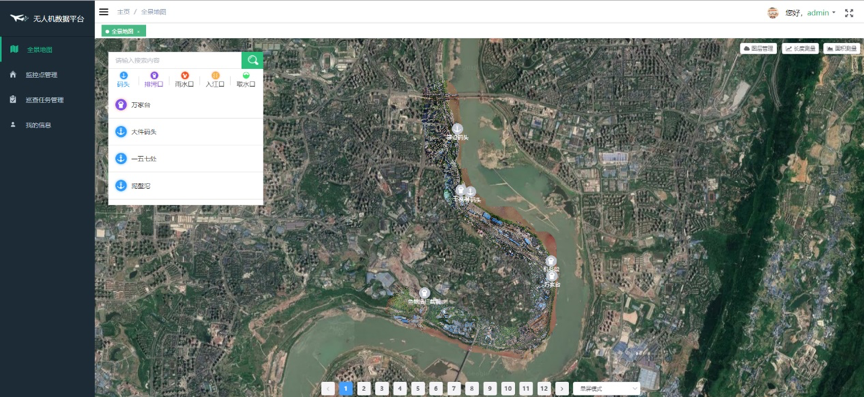Expand the display mode dropdown at bottom
Screen dimensions: 864x397
(x=607, y=389)
